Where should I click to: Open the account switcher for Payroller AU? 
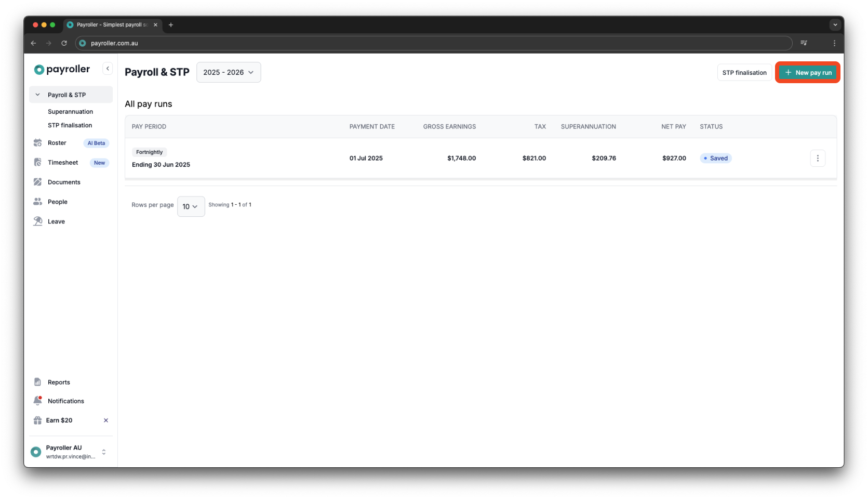click(x=103, y=452)
